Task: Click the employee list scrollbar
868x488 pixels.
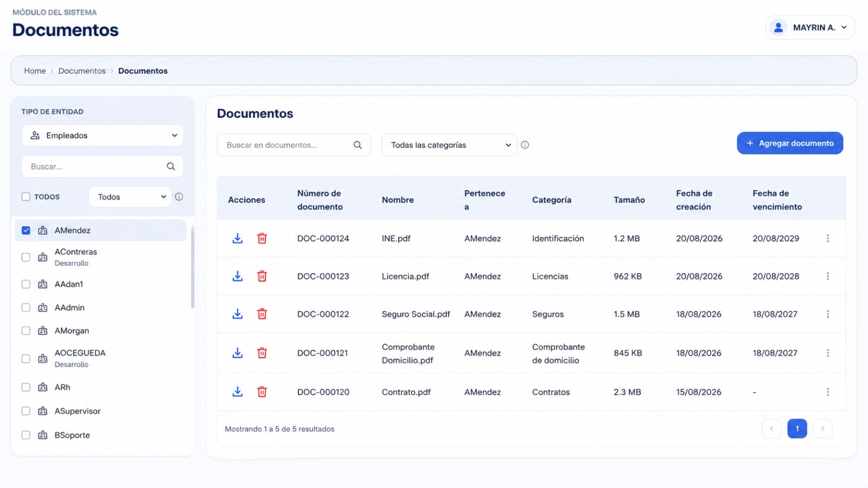Action: coord(193,267)
